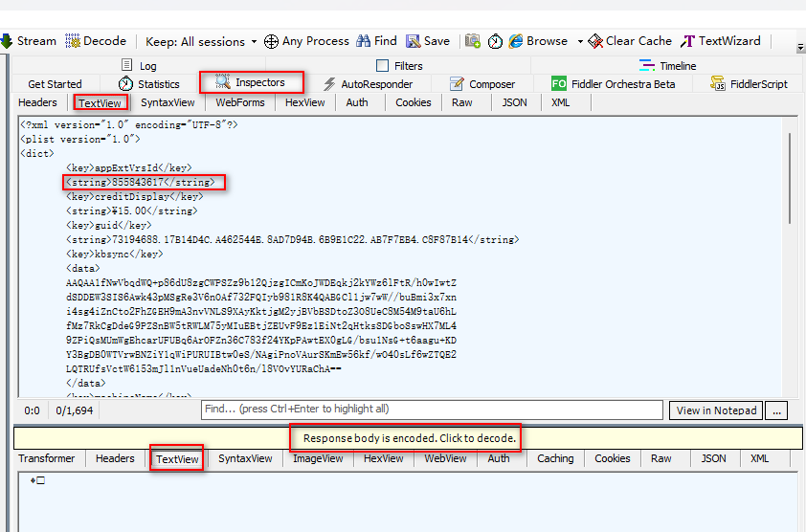This screenshot has height=532, width=806.
Task: Select the request TextView tab
Action: [100, 102]
